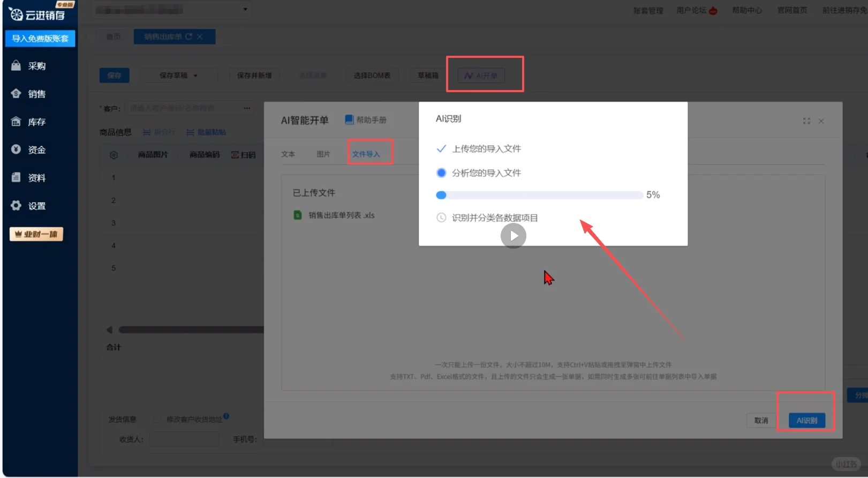Screen dimensions: 868x478
Task: Expand the AI智能开单 dialog to fullscreen
Action: point(806,121)
